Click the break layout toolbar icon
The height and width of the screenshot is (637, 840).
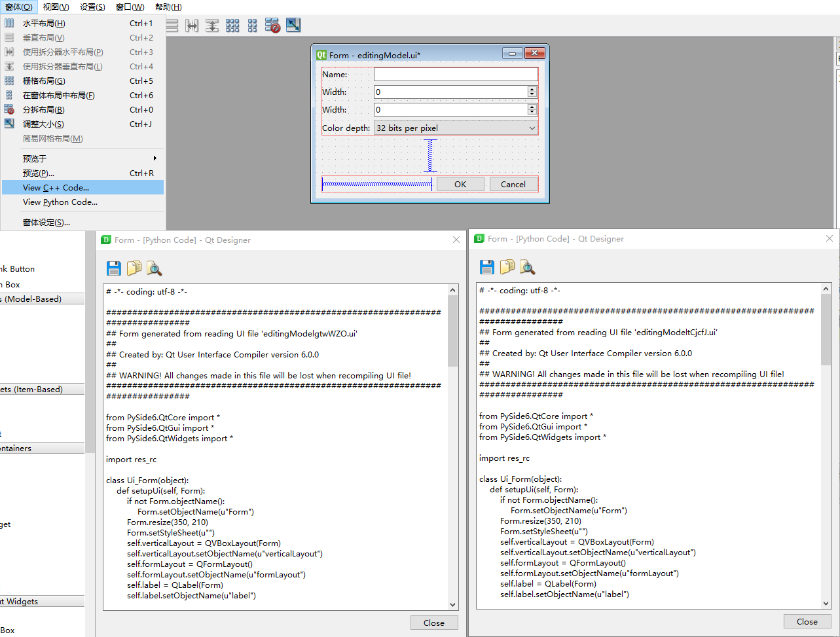pos(272,25)
